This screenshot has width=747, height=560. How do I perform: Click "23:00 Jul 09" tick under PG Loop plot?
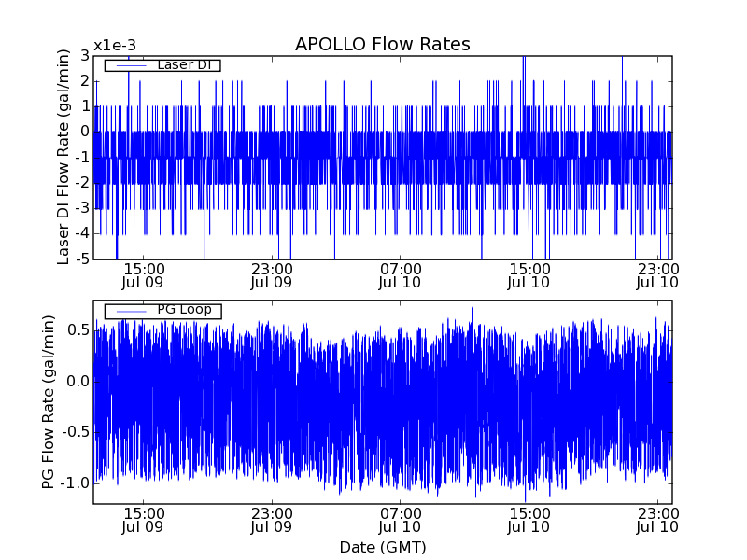tap(272, 520)
